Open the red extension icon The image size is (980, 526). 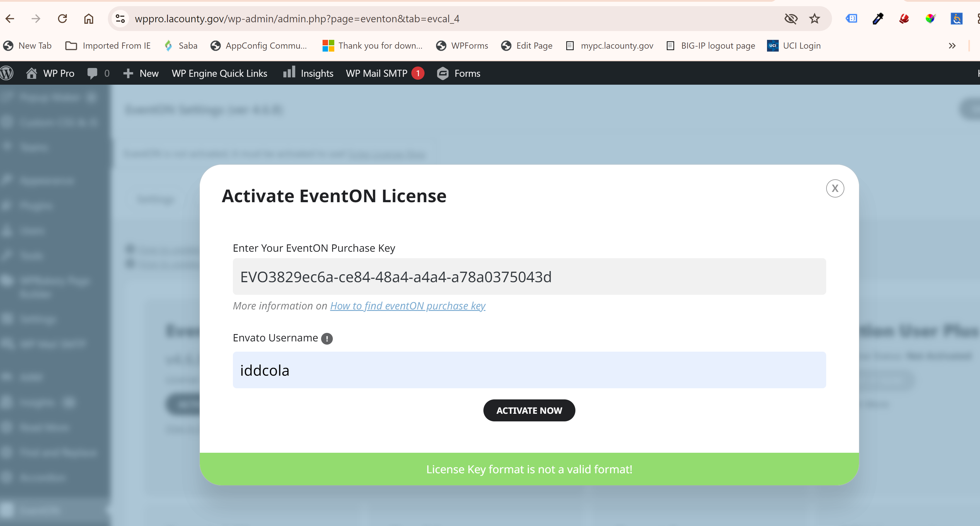coord(904,19)
